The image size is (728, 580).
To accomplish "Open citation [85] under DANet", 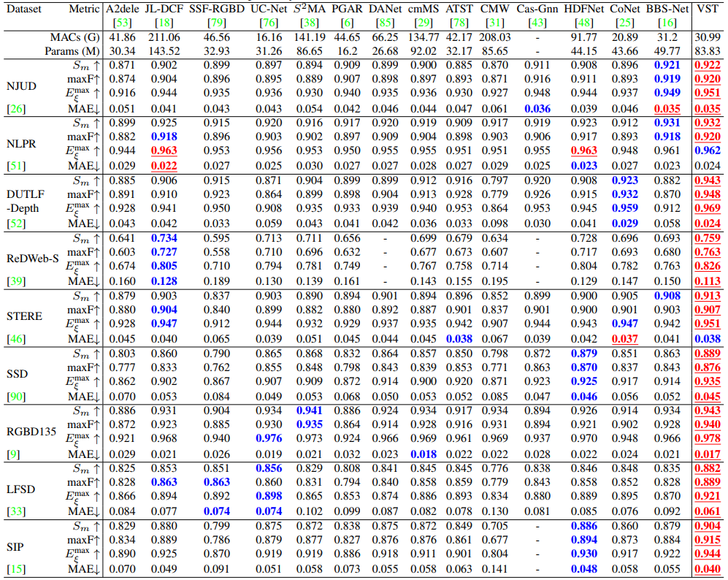I will click(x=385, y=23).
